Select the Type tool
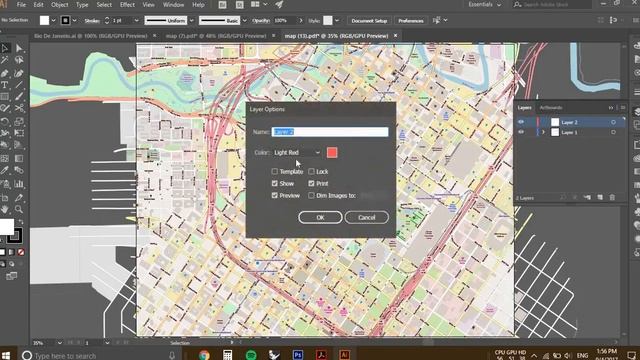This screenshot has width=640, height=360. [x=5, y=85]
